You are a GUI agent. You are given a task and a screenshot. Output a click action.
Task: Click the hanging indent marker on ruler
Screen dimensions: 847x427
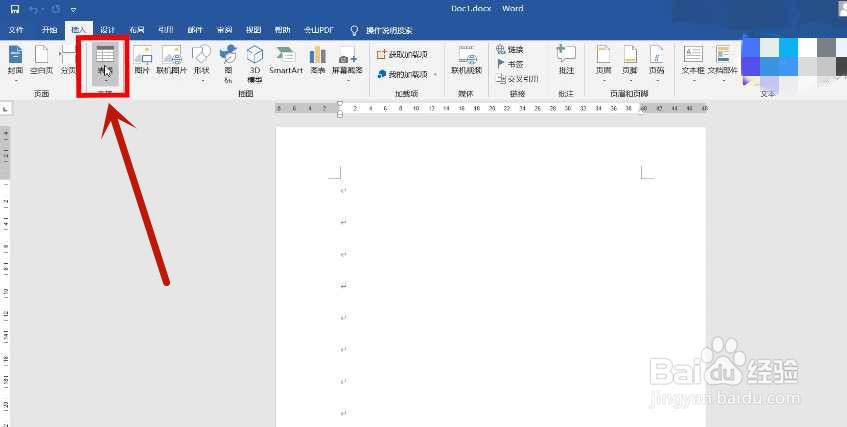340,111
